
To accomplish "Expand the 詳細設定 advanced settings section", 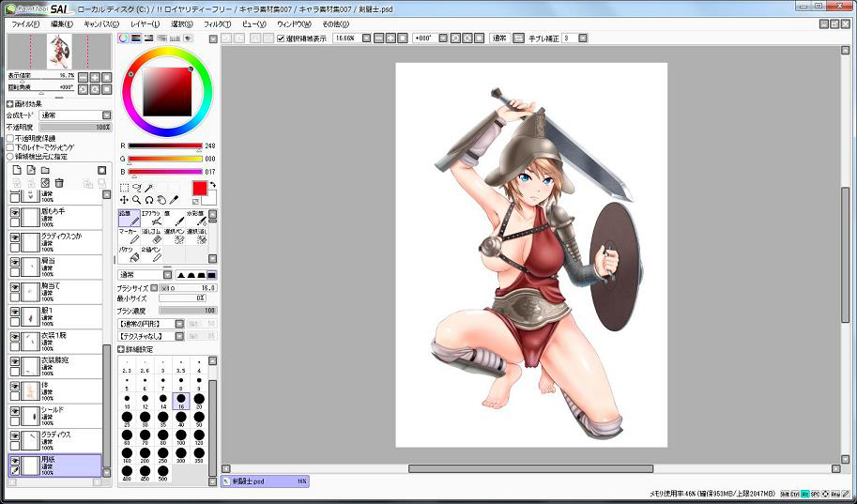I will [122, 349].
